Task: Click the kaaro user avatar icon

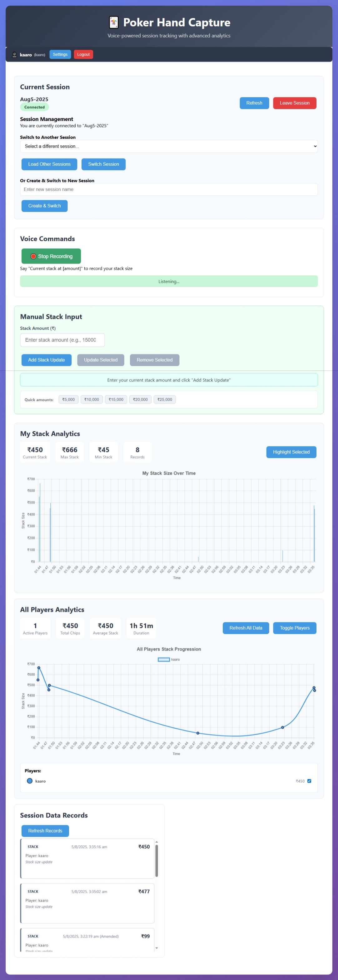Action: 14,55
